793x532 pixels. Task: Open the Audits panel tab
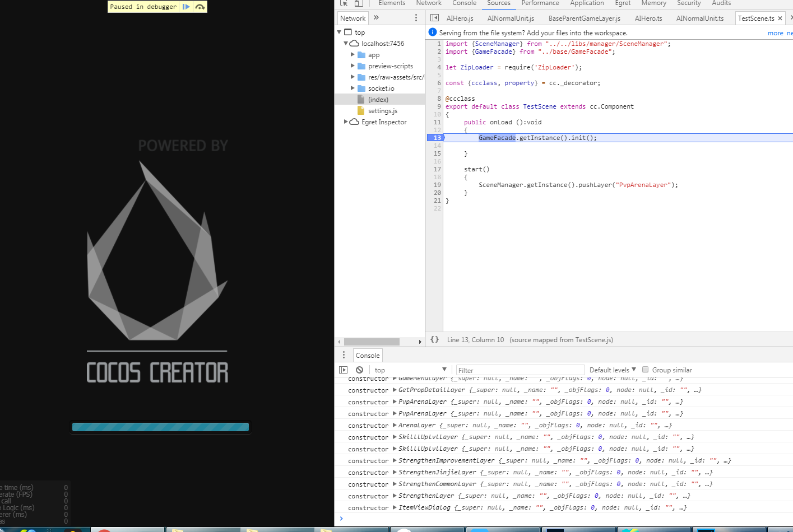pos(721,3)
